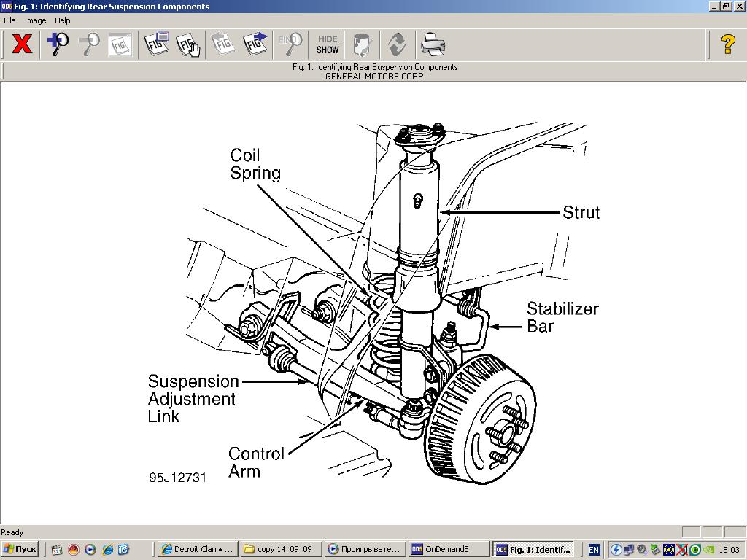Open the Help menu
The height and width of the screenshot is (560, 747).
(x=63, y=20)
